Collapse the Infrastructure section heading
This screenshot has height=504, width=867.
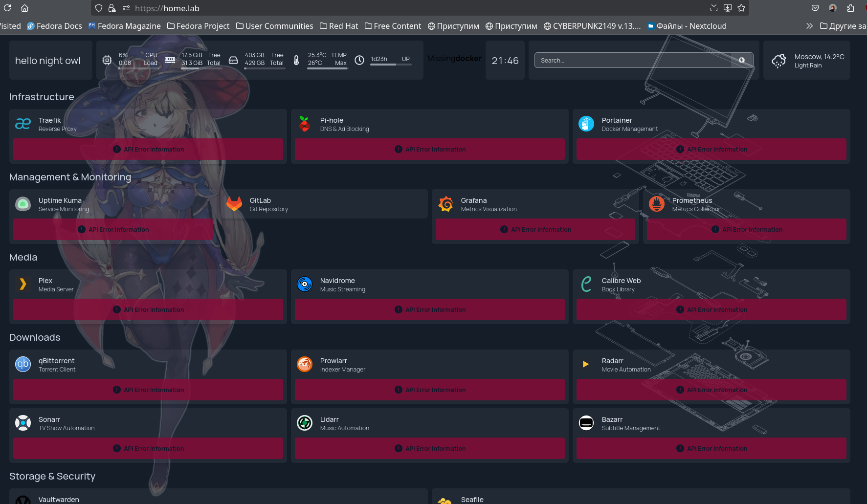[x=42, y=97]
